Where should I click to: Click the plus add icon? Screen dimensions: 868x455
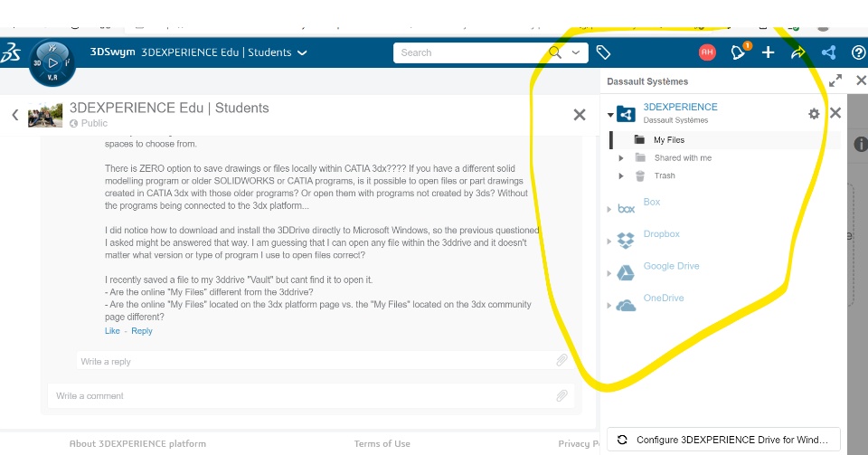click(768, 52)
